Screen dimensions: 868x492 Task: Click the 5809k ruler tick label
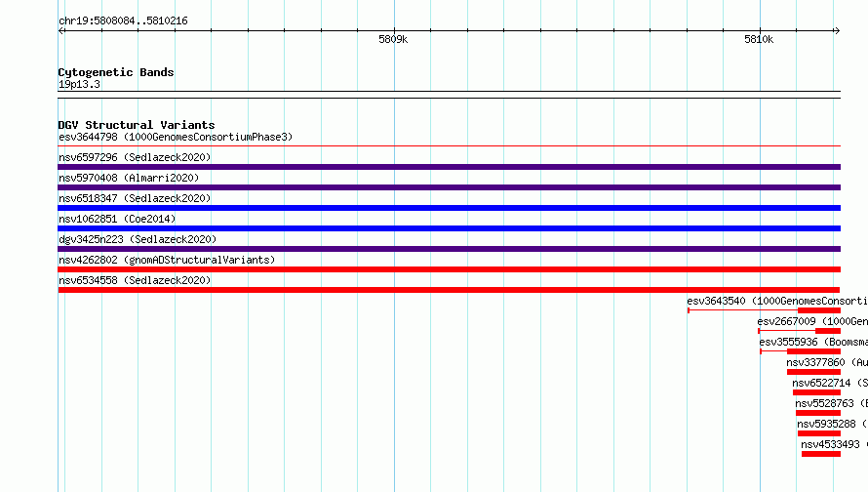pyautogui.click(x=393, y=39)
